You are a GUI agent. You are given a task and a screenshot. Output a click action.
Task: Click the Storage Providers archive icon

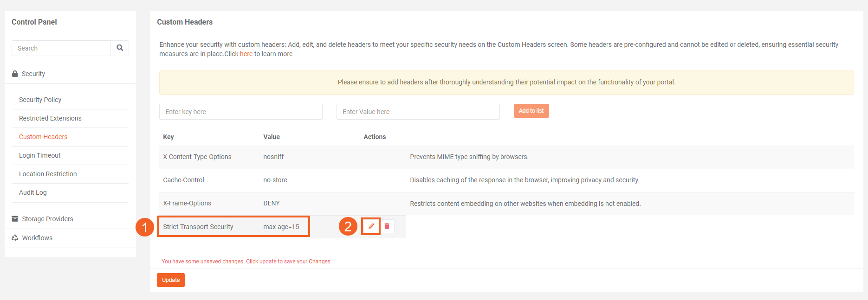[15, 219]
